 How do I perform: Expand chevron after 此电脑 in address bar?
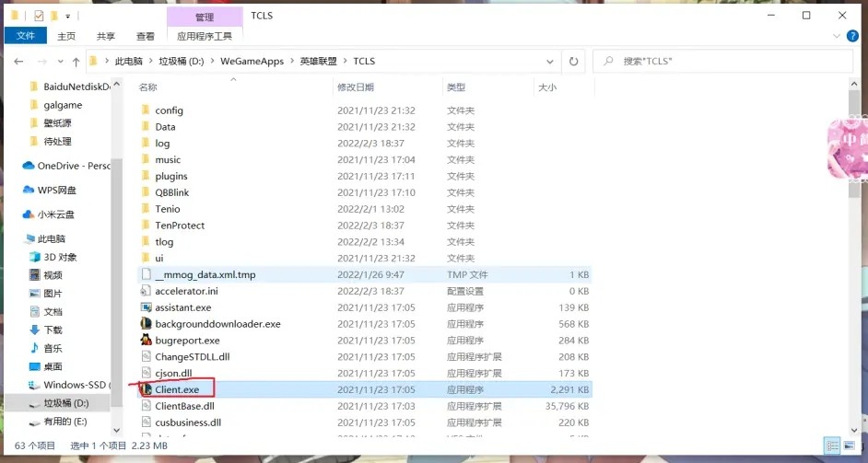(150, 62)
